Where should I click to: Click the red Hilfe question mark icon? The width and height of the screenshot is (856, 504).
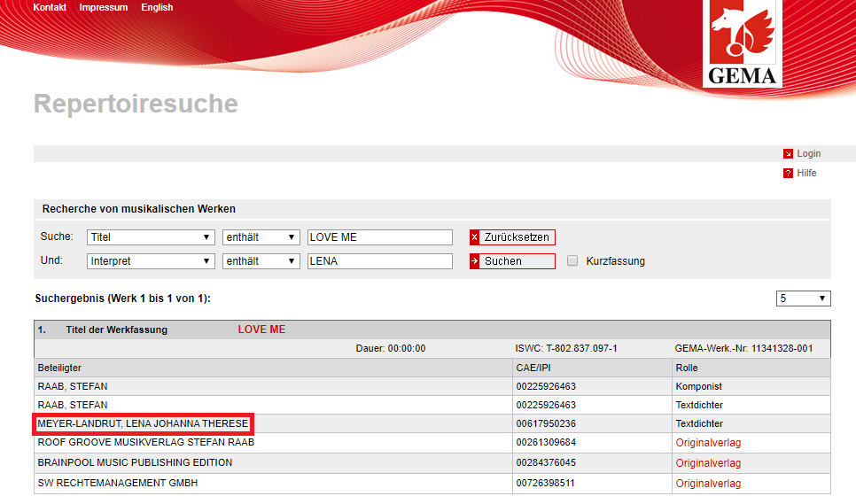(788, 174)
